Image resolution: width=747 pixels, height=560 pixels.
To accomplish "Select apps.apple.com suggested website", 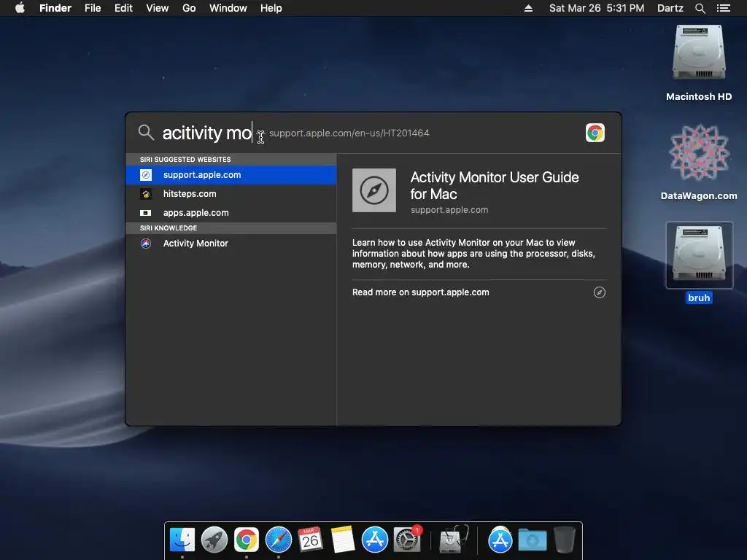I will pyautogui.click(x=231, y=213).
